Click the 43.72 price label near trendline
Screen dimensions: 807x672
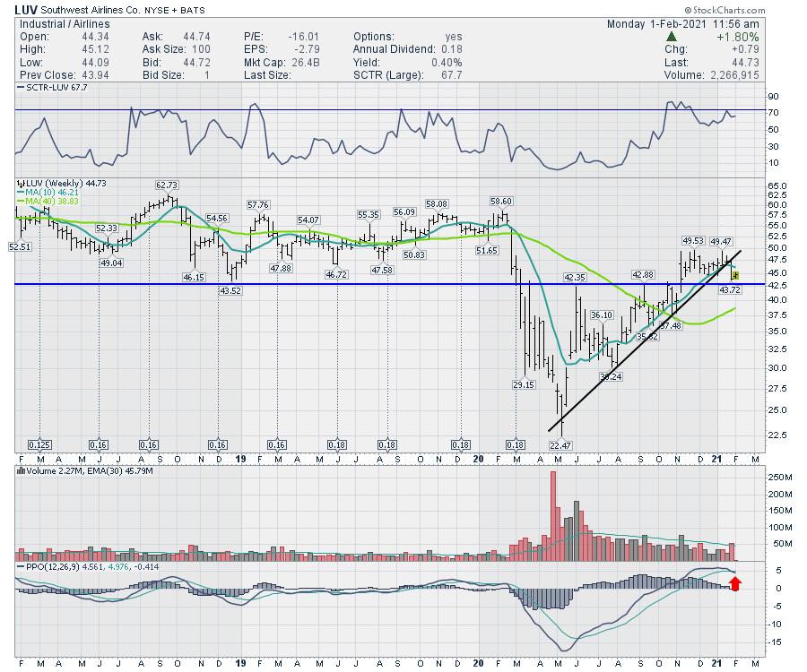tap(731, 289)
